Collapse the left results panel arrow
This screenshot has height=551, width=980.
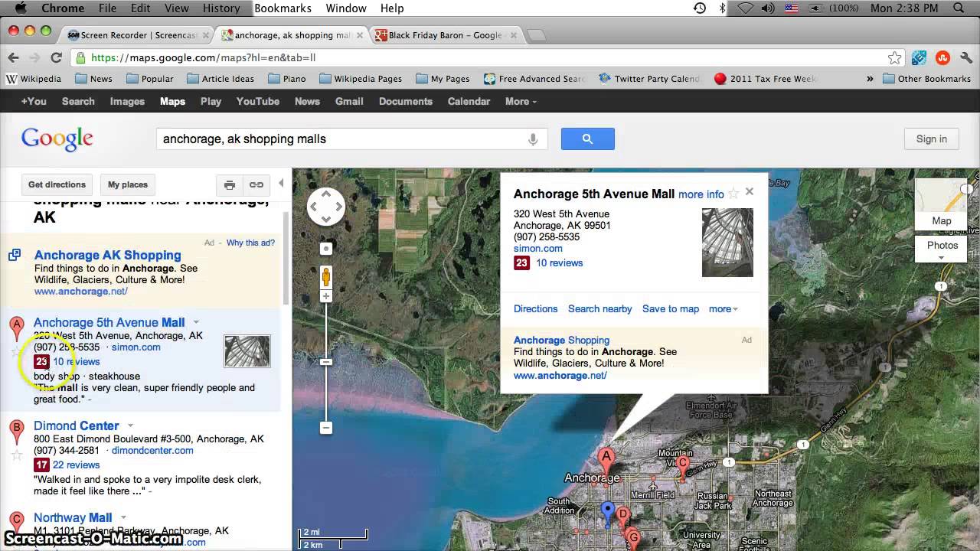coord(281,184)
